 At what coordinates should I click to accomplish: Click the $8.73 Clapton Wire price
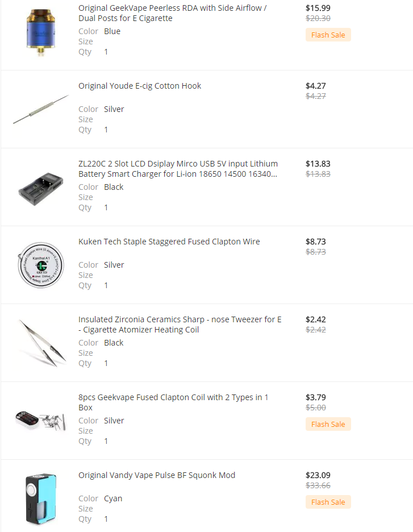315,242
